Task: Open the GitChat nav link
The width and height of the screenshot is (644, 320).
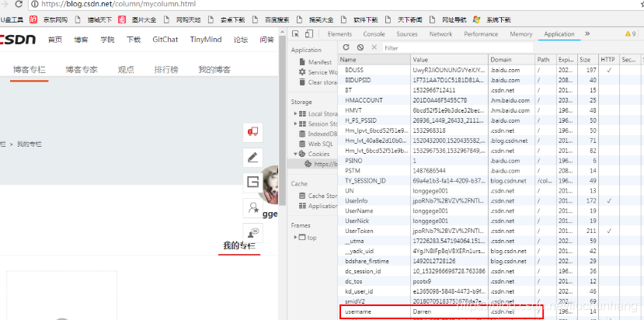Action: (x=165, y=40)
